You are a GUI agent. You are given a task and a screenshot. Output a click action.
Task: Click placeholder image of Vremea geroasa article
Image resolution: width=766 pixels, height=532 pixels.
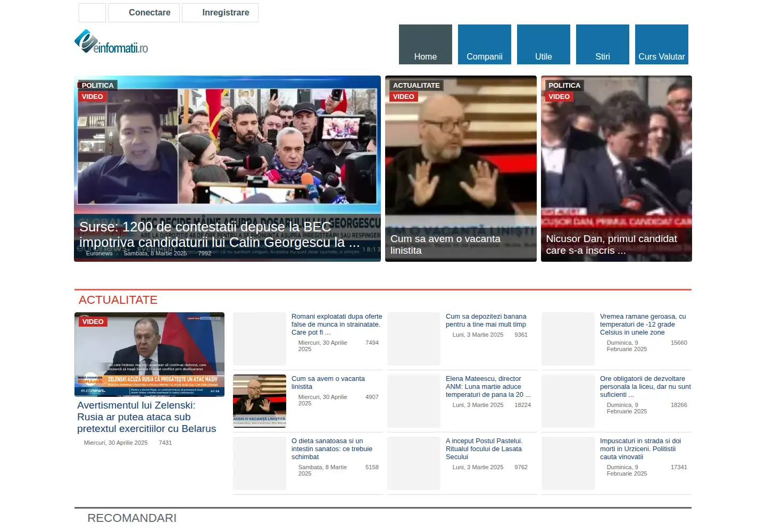pos(568,339)
